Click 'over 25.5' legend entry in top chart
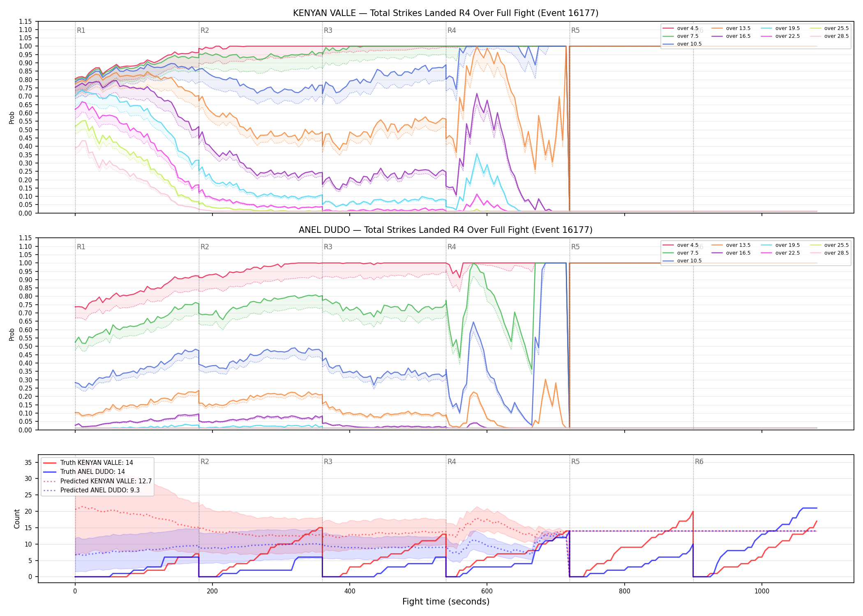Screen dimensions: 863x616 click(829, 28)
